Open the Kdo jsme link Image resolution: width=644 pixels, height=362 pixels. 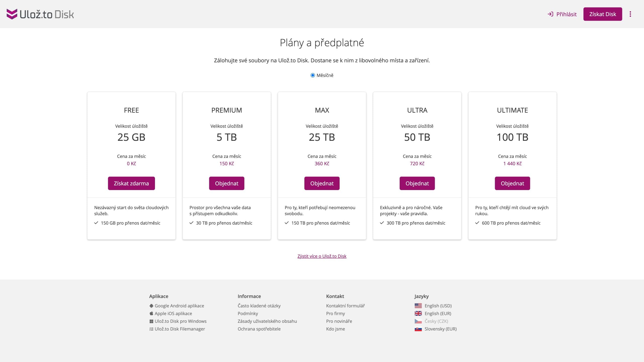click(x=336, y=329)
